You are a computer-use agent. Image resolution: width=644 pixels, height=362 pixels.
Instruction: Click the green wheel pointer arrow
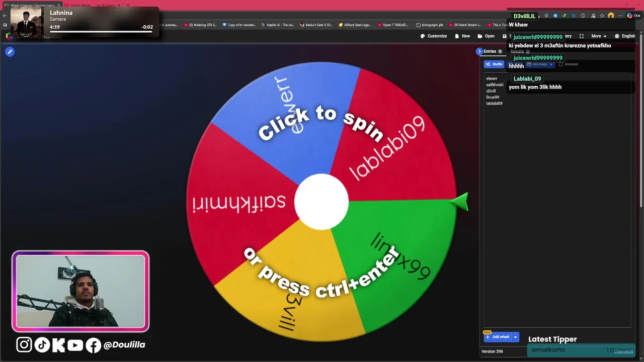459,202
